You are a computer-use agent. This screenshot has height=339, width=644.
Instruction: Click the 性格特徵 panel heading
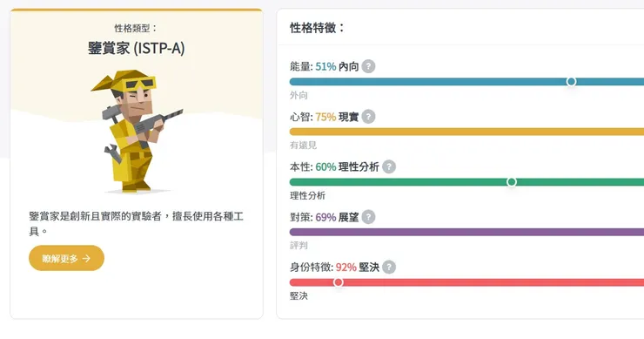[317, 28]
